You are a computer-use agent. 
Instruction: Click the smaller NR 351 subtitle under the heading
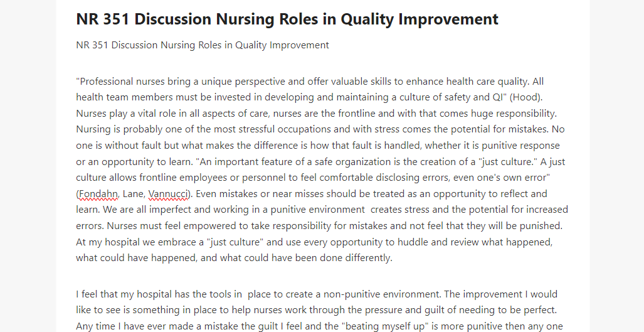click(203, 45)
